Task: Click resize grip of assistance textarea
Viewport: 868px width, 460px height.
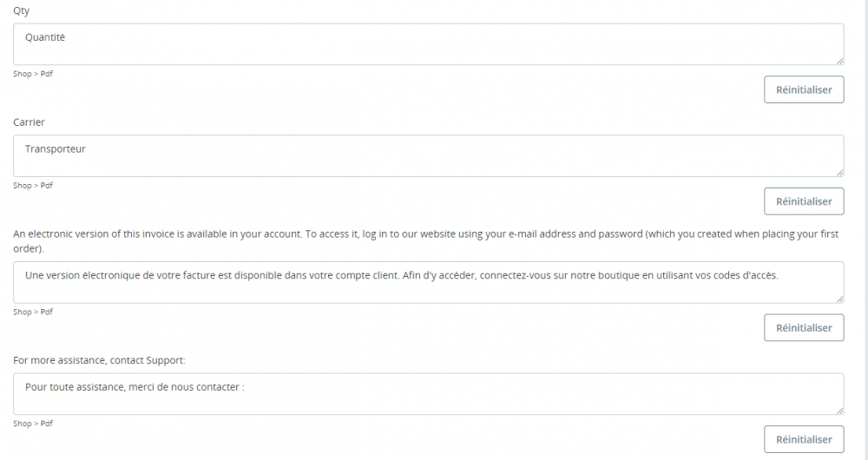Action: (839, 411)
